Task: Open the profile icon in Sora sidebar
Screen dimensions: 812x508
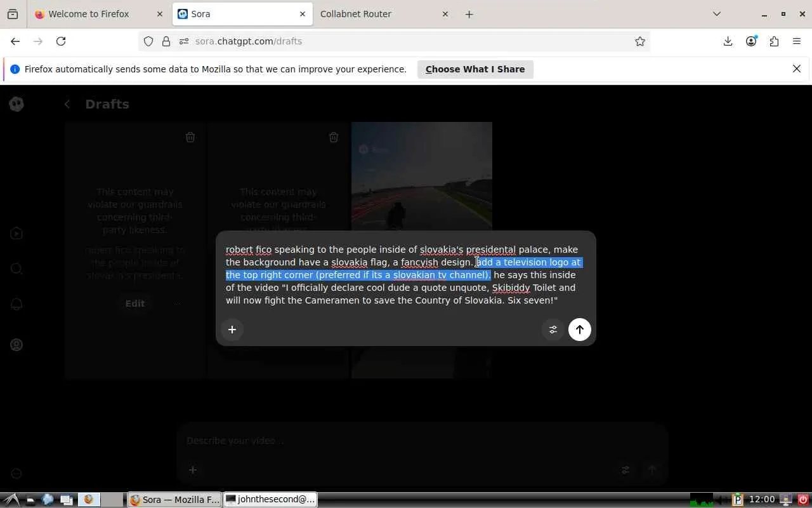Action: click(17, 345)
